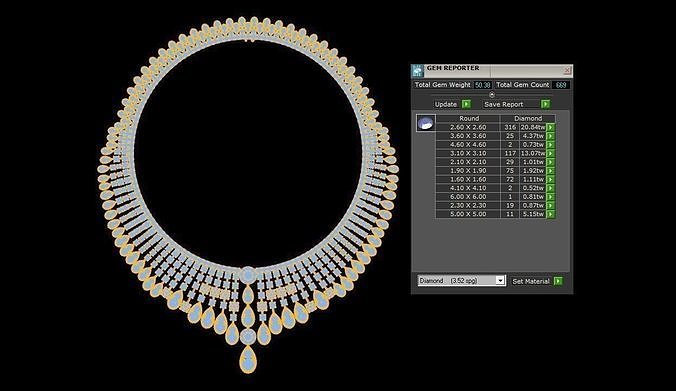Click green arrow for 4.60 X 4.60 row
The width and height of the screenshot is (676, 391).
551,144
